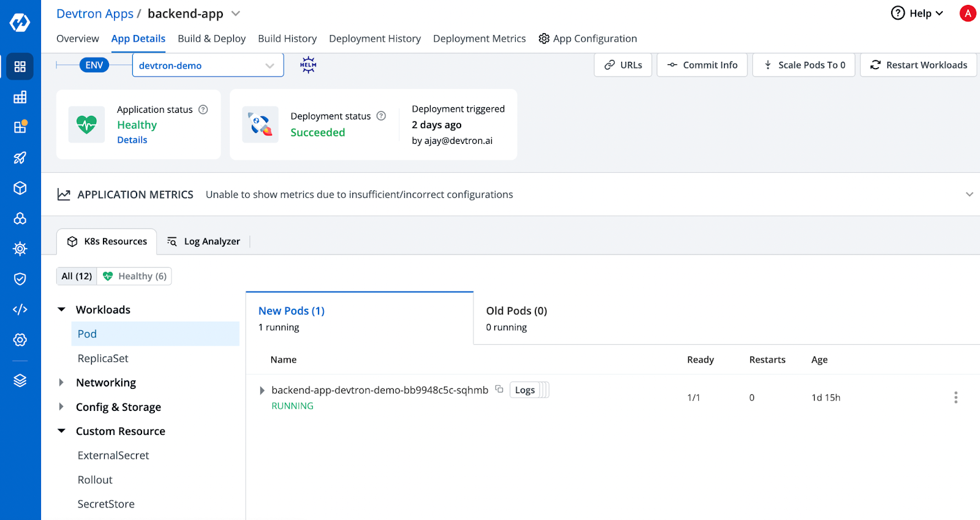This screenshot has height=520, width=980.
Task: Click the deployment status rocket icon
Action: 260,124
